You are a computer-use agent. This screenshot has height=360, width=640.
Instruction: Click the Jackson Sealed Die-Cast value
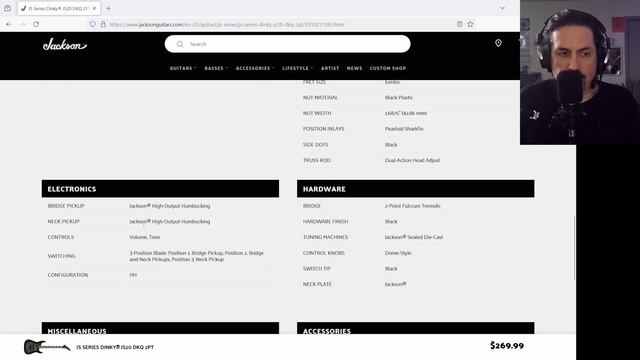click(413, 237)
